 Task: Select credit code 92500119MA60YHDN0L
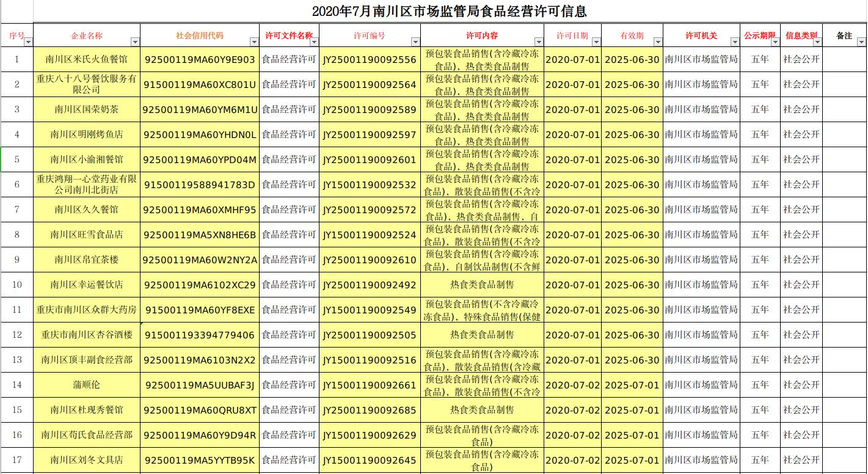[200, 134]
